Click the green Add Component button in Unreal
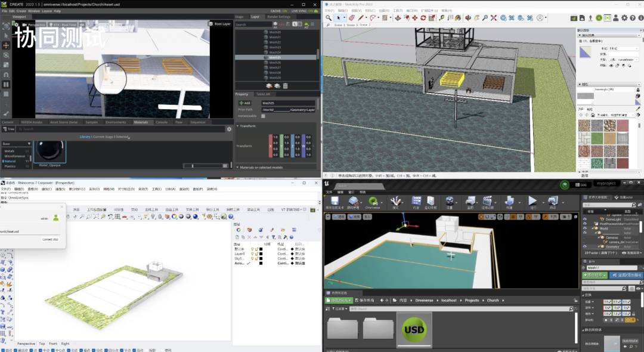Viewport: 644px width, 352px height. point(595,275)
